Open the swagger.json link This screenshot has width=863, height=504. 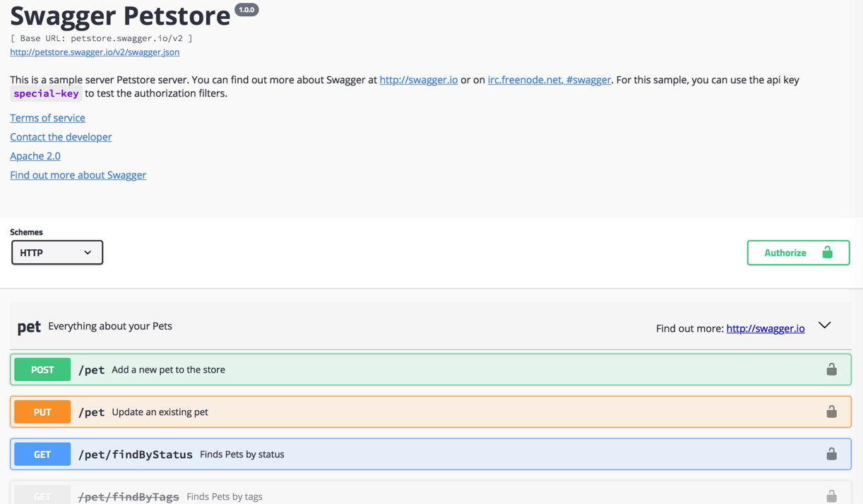click(x=95, y=52)
